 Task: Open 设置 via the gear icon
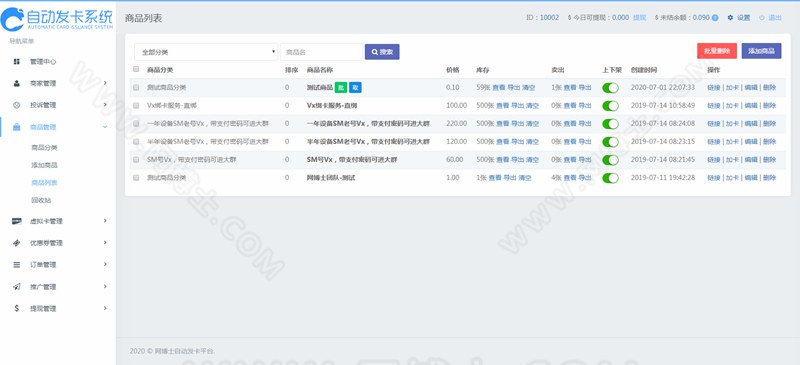click(x=730, y=18)
